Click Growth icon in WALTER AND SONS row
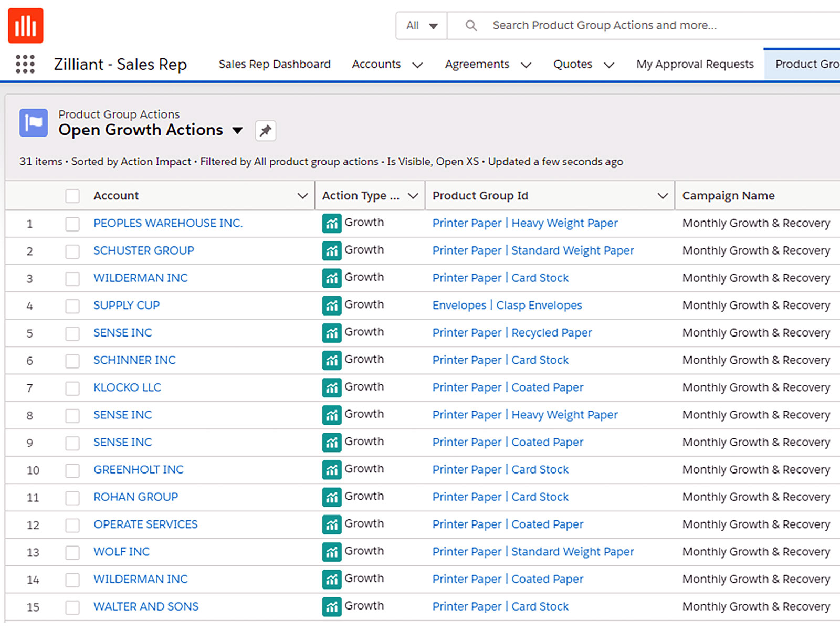The image size is (840, 630). click(x=331, y=606)
